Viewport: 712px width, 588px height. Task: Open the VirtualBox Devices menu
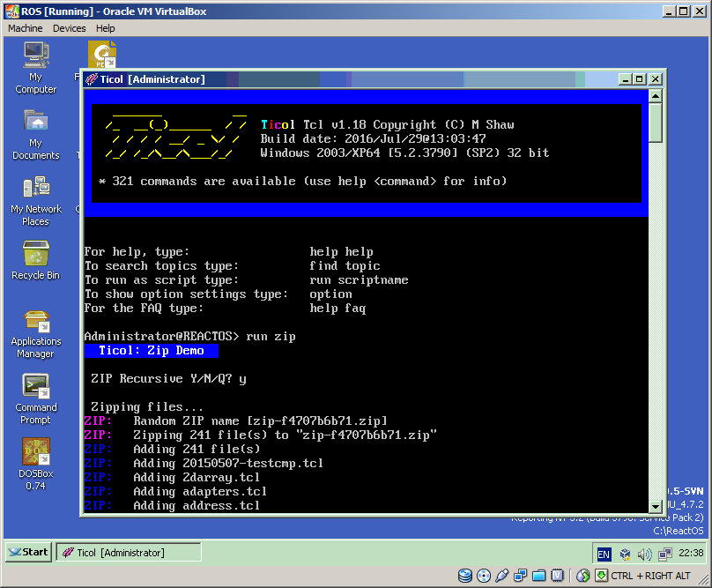[x=69, y=28]
